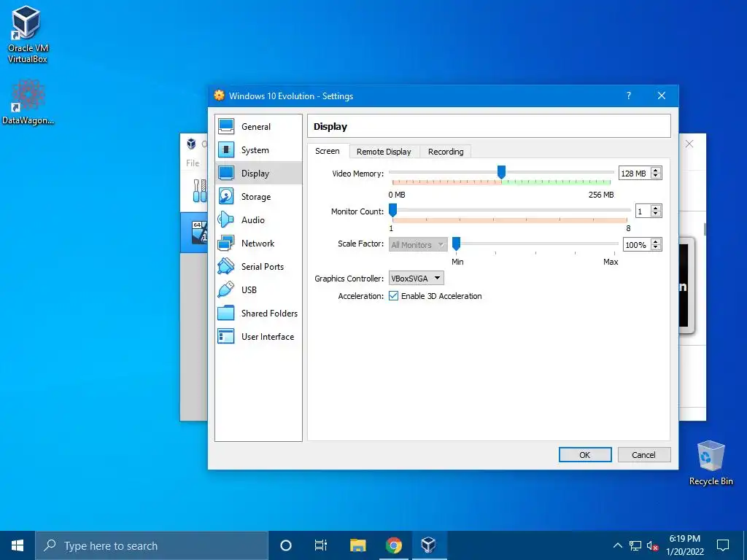Click Cancel to discard settings

pyautogui.click(x=643, y=455)
